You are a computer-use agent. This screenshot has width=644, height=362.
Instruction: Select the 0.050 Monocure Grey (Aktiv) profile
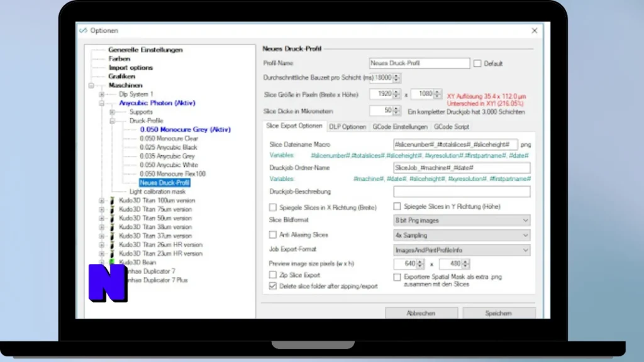coord(186,129)
